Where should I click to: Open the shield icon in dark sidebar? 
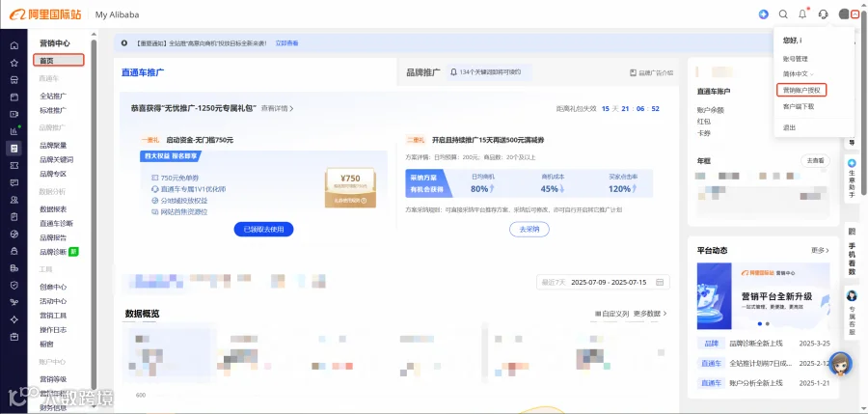[x=14, y=285]
